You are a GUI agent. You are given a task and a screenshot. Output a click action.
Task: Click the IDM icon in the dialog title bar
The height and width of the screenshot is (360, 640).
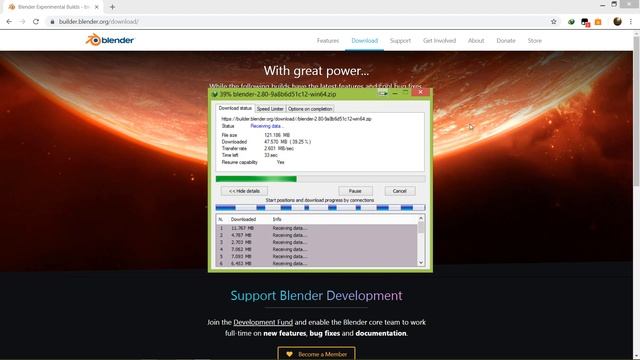coord(214,94)
